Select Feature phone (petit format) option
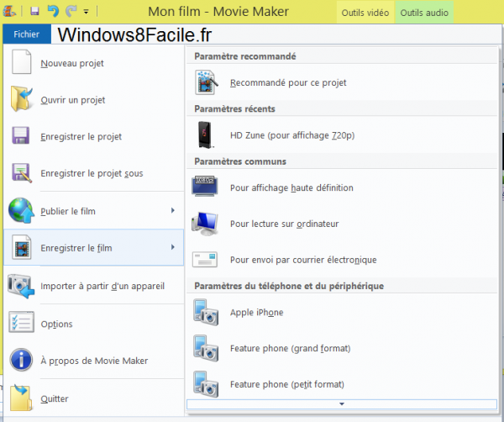 pyautogui.click(x=342, y=384)
